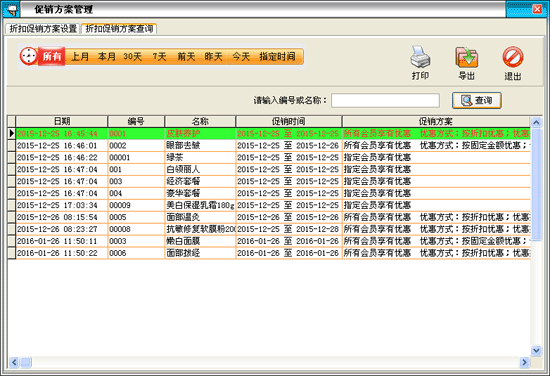
Task: Show records from 今天
Action: coord(241,56)
